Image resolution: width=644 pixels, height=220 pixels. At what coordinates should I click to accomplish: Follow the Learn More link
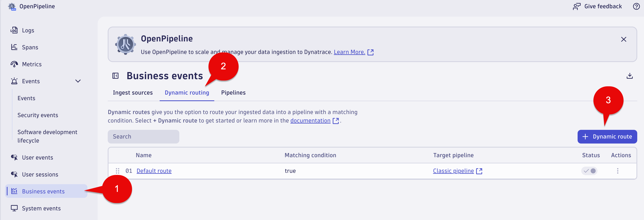[349, 52]
